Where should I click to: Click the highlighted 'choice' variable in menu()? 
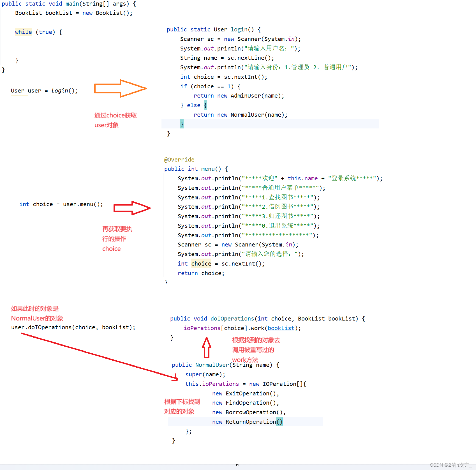tap(201, 264)
